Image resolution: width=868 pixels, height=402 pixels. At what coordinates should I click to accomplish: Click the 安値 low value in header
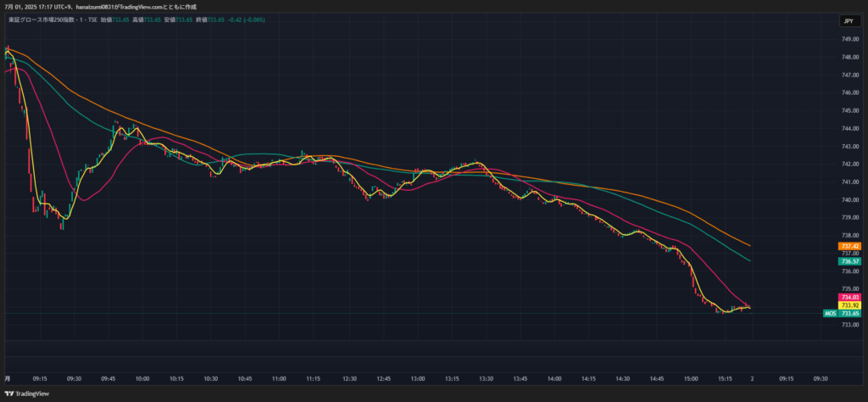point(178,20)
